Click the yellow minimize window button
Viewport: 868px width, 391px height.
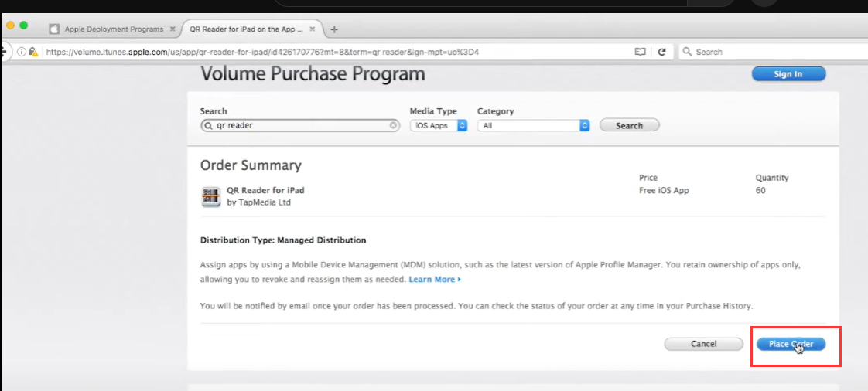pyautogui.click(x=10, y=25)
